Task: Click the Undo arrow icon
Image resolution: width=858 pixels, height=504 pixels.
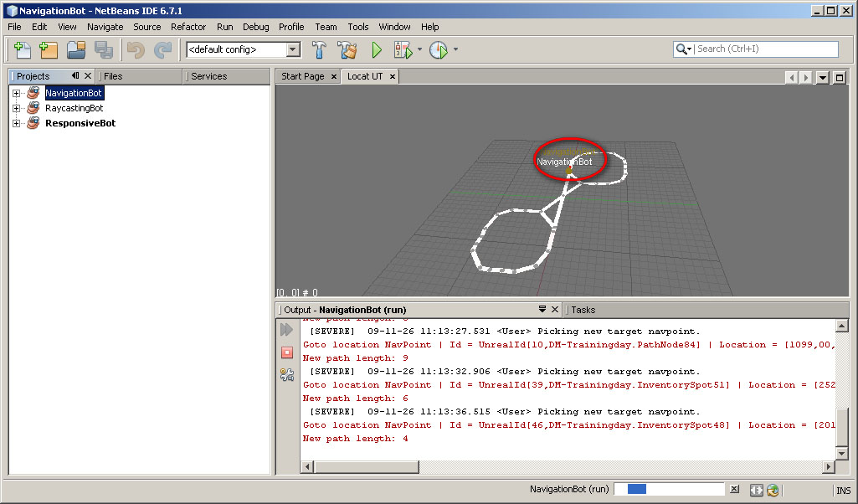Action: point(136,49)
